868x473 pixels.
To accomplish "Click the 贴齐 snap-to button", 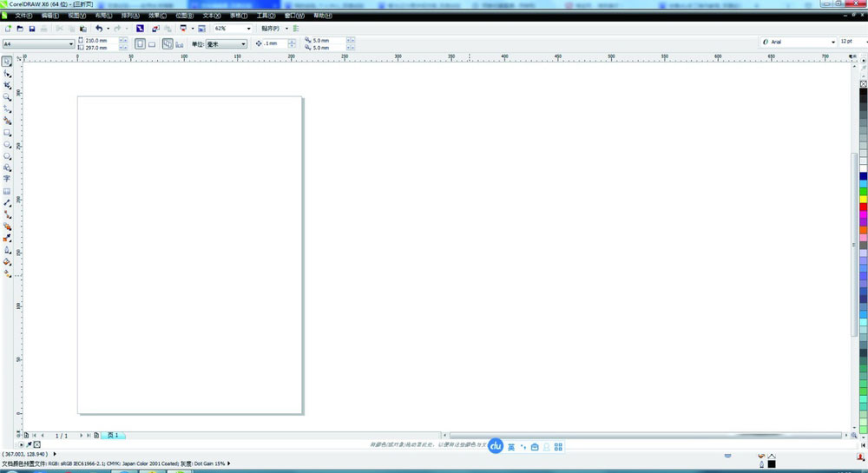I will click(271, 29).
